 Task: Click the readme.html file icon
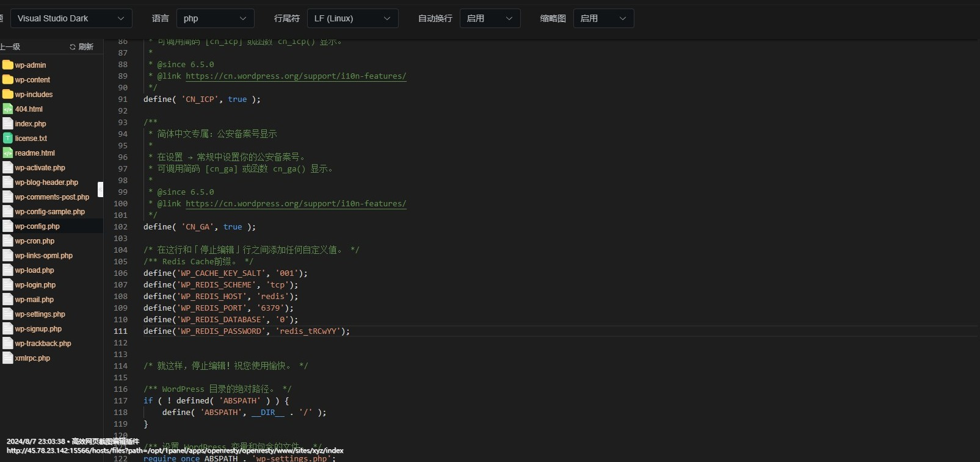pyautogui.click(x=8, y=153)
